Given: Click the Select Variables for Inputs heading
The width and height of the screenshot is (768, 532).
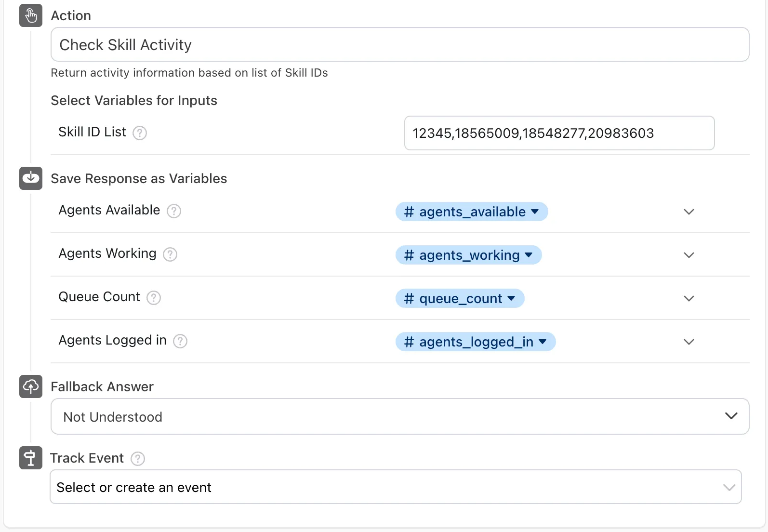Looking at the screenshot, I should (x=134, y=100).
